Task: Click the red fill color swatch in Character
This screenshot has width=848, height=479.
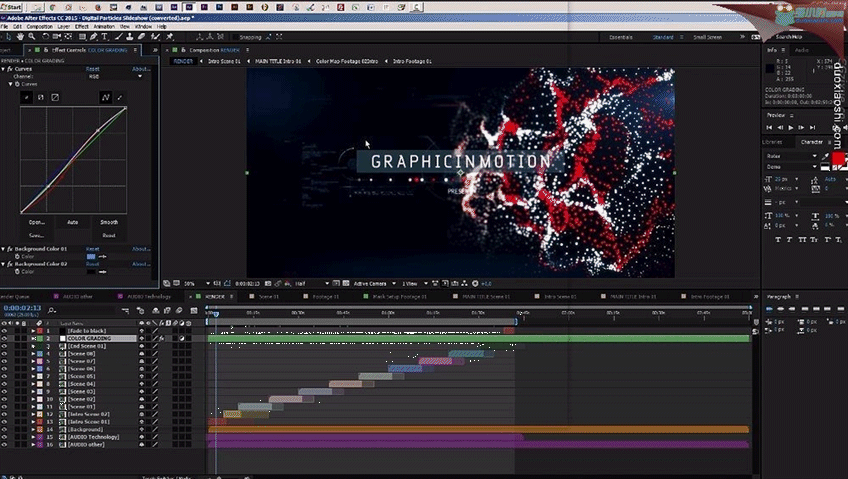Action: coord(838,158)
